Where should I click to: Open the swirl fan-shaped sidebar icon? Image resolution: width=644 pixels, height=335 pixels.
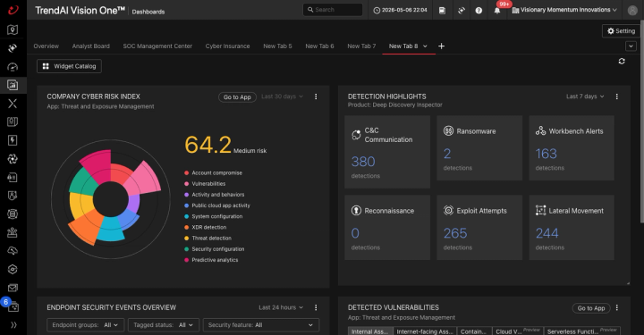click(13, 159)
